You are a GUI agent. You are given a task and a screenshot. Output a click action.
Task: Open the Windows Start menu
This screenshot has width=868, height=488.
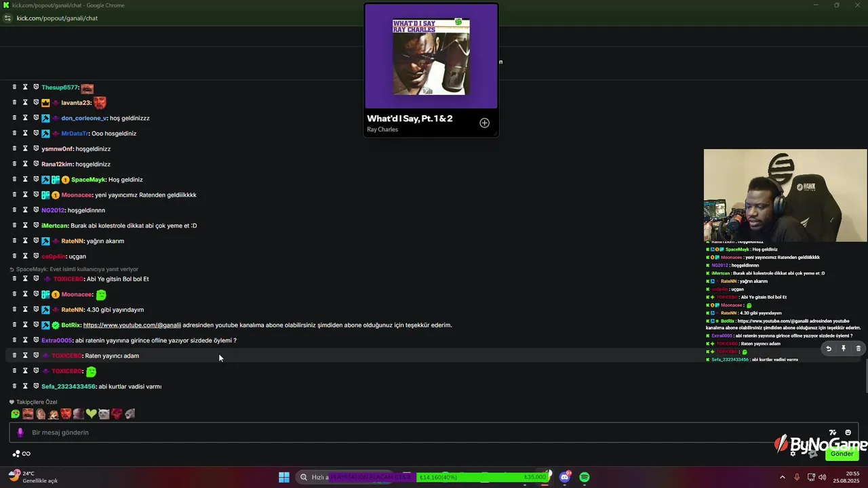[x=284, y=477]
